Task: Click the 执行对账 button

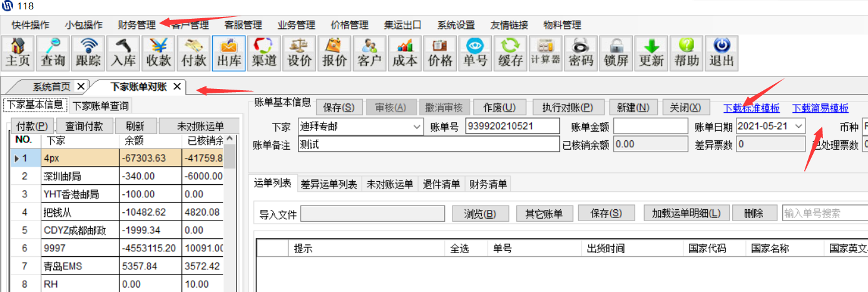Action: tap(564, 107)
